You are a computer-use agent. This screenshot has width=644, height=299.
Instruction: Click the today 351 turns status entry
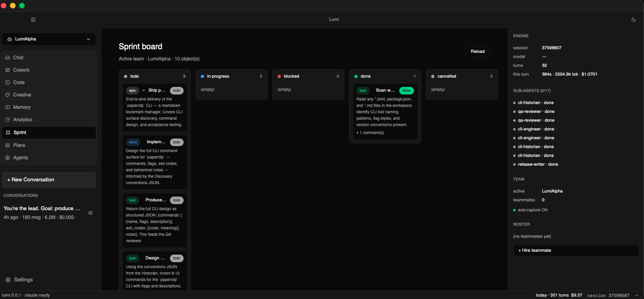click(559, 295)
